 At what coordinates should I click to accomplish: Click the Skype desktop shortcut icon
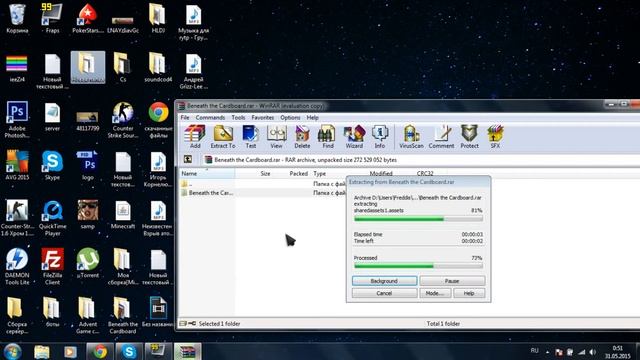tap(52, 165)
